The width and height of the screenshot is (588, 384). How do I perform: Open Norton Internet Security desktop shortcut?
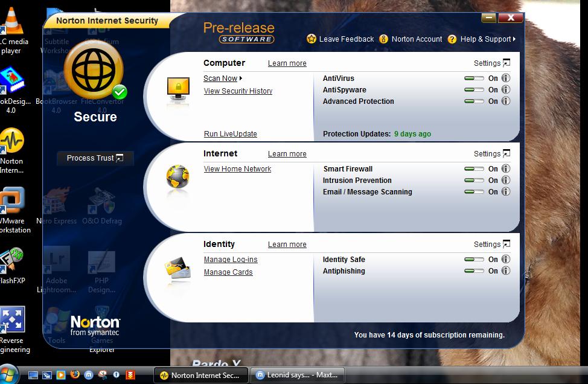tap(12, 150)
